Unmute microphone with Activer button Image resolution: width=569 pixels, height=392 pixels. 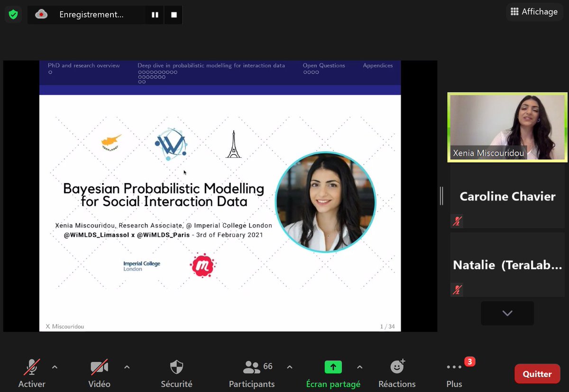(x=32, y=374)
